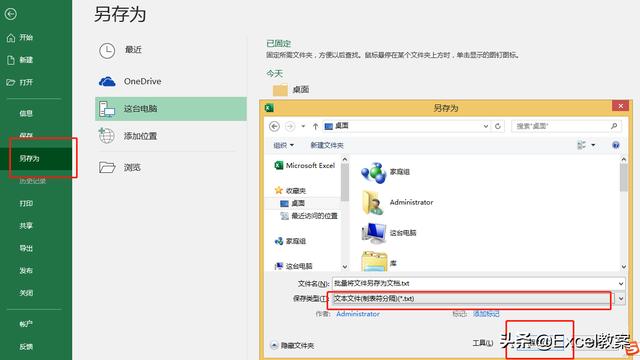Click 关闭 in the sidebar
This screenshot has height=360, width=640.
pyautogui.click(x=26, y=293)
